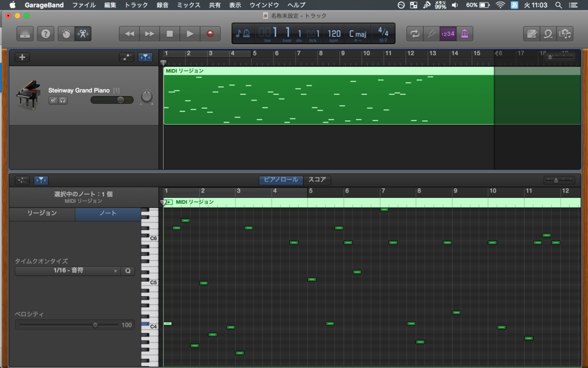
Task: Open the Note Pad button
Action: pyautogui.click(x=531, y=34)
